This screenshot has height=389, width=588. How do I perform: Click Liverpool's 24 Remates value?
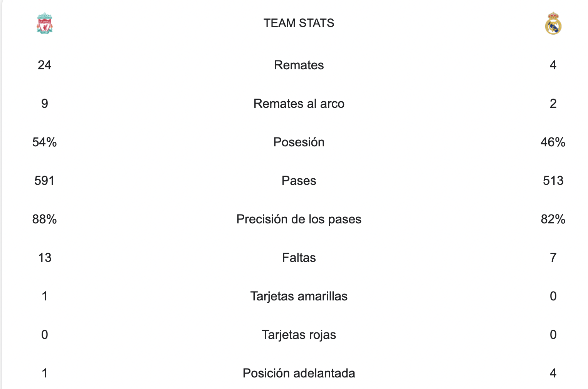[45, 65]
